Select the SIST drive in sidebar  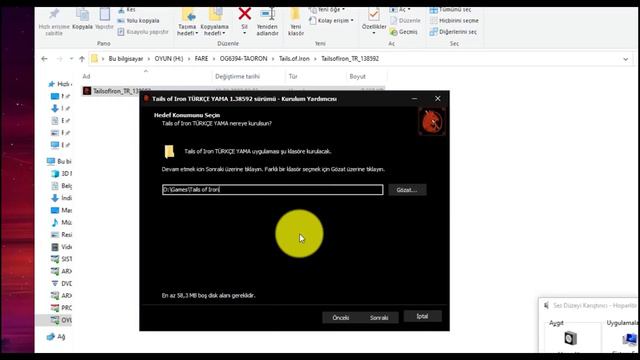click(x=61, y=259)
